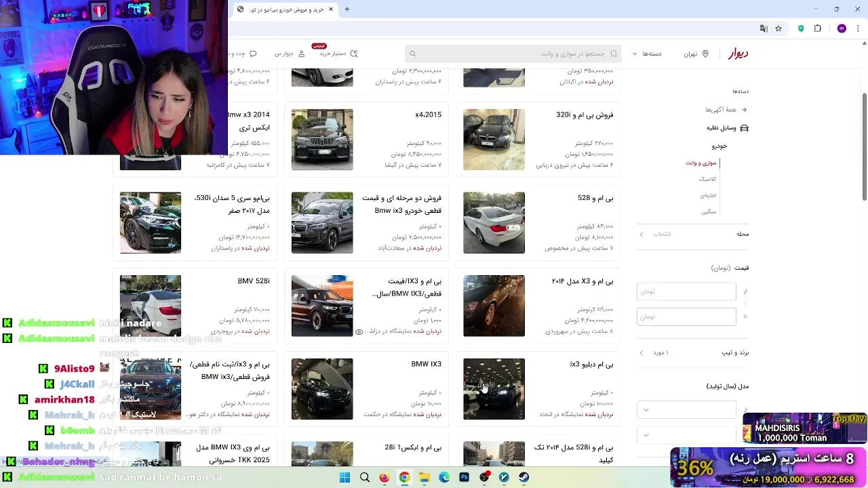868x488 pixels.
Task: Click the back arrow beside همهٔ آگهی‌ها
Action: (x=744, y=110)
